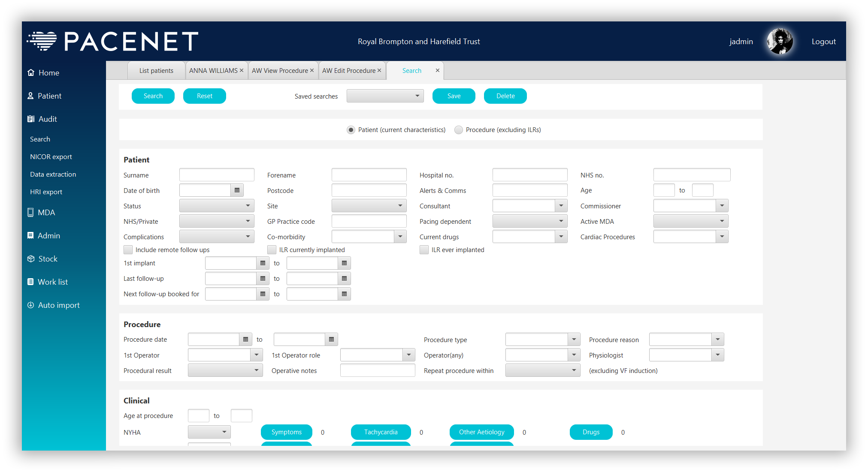Open the Stock section icon
Viewport: 868px width, 472px height.
(x=31, y=259)
